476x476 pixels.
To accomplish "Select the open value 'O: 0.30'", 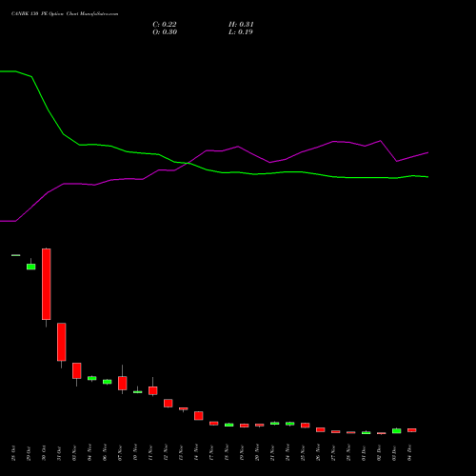I will pyautogui.click(x=165, y=32).
